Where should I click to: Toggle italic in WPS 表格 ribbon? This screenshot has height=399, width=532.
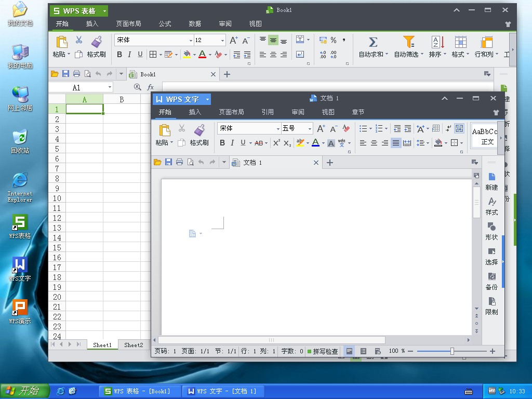[129, 55]
